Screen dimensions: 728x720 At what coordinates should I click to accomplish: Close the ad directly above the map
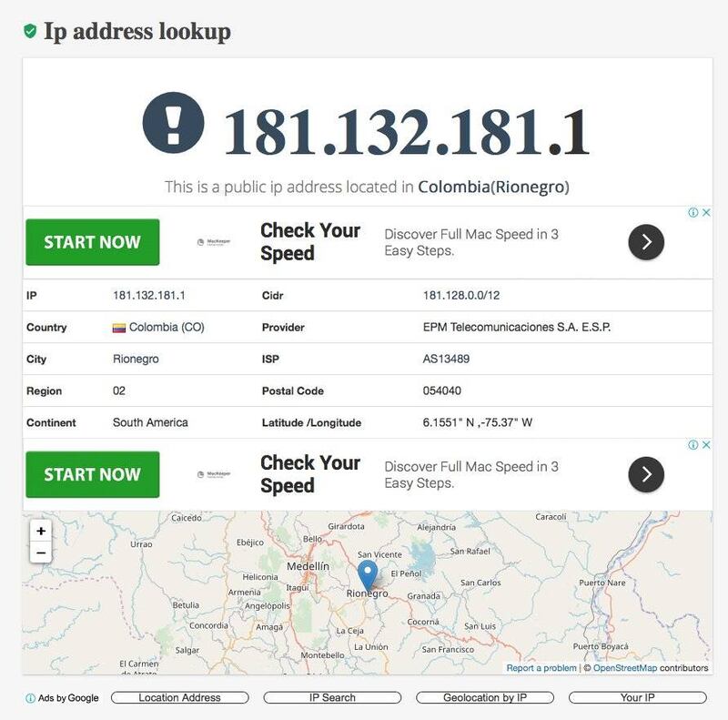point(705,444)
